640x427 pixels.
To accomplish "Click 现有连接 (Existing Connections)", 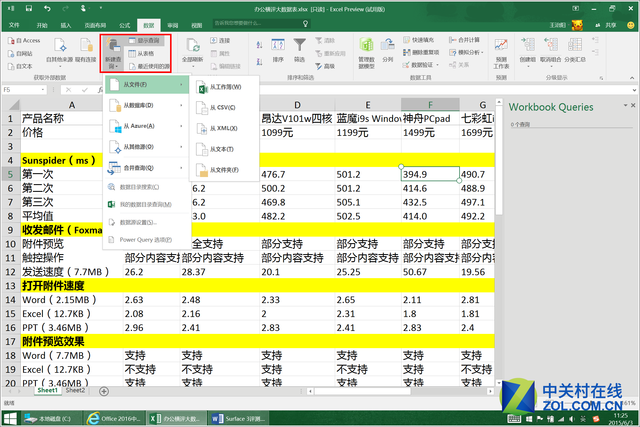I will [x=86, y=51].
